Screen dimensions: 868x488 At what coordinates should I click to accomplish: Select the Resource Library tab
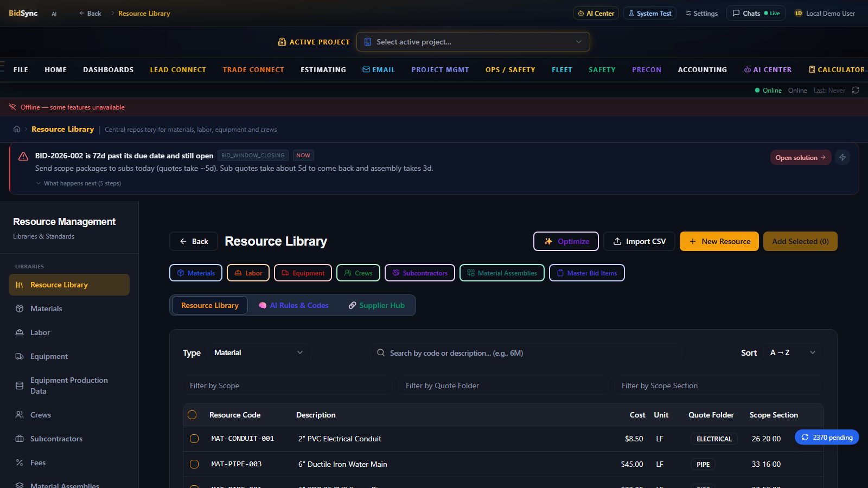[x=210, y=305]
